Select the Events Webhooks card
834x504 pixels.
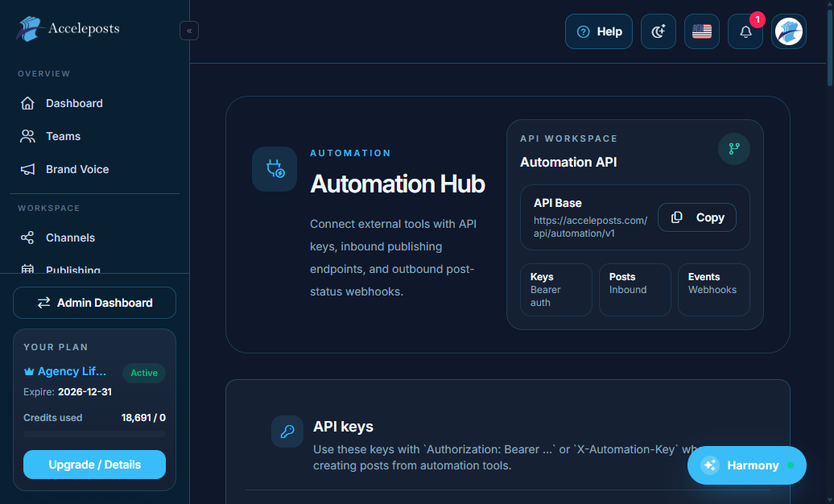coord(714,290)
